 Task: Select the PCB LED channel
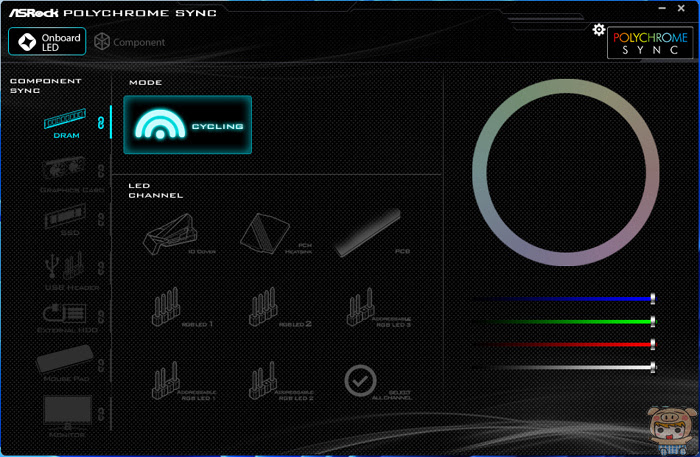click(371, 233)
